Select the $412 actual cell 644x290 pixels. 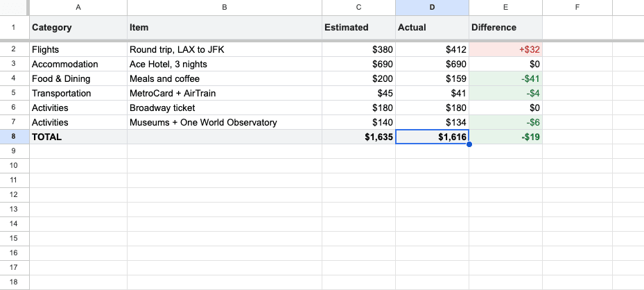(x=432, y=50)
